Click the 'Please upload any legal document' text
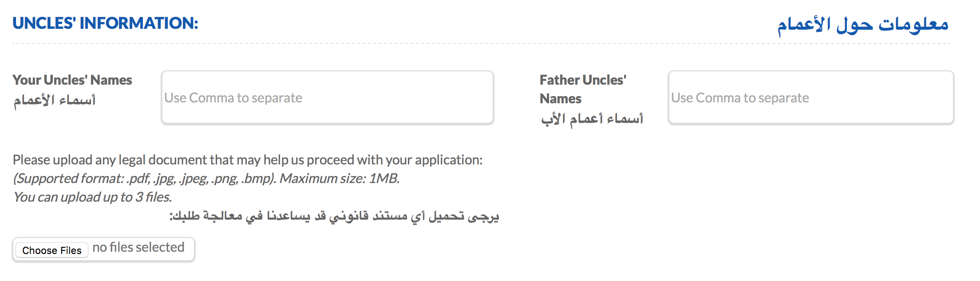 pos(247,160)
